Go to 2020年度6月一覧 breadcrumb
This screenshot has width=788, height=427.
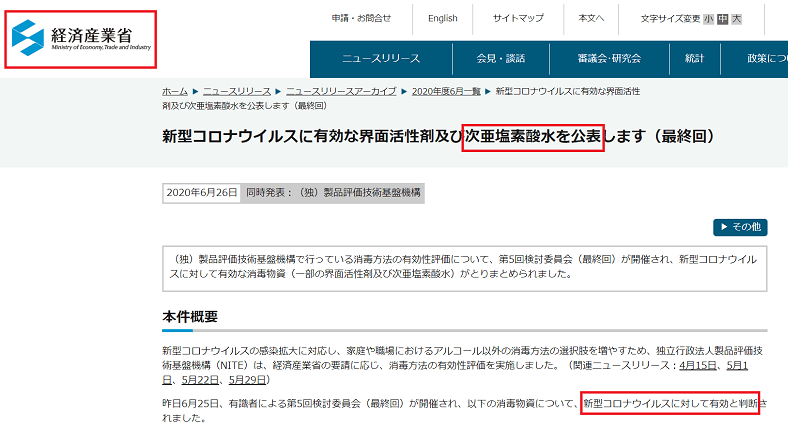click(446, 91)
